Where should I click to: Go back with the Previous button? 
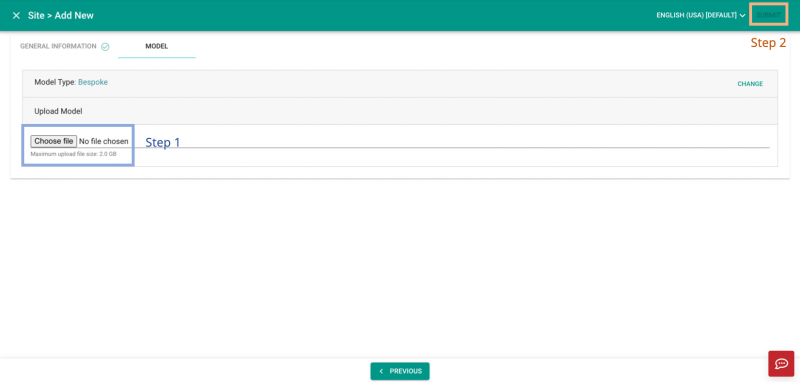click(400, 371)
